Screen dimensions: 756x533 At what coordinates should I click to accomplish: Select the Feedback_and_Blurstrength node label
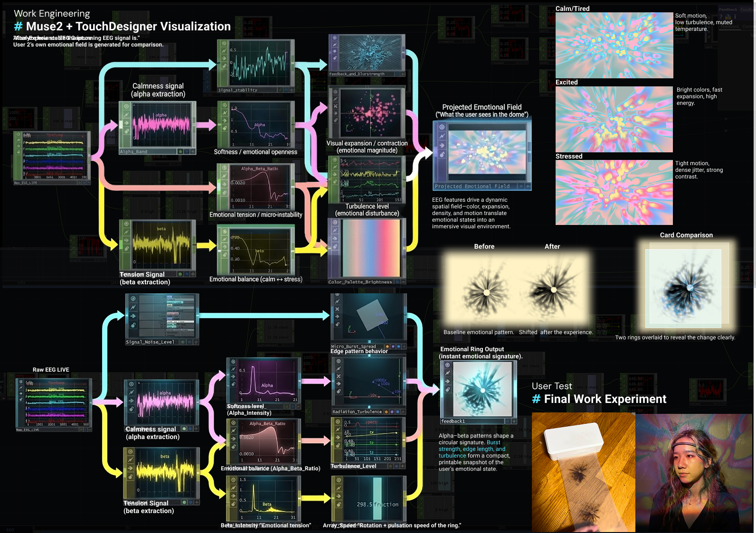click(357, 74)
